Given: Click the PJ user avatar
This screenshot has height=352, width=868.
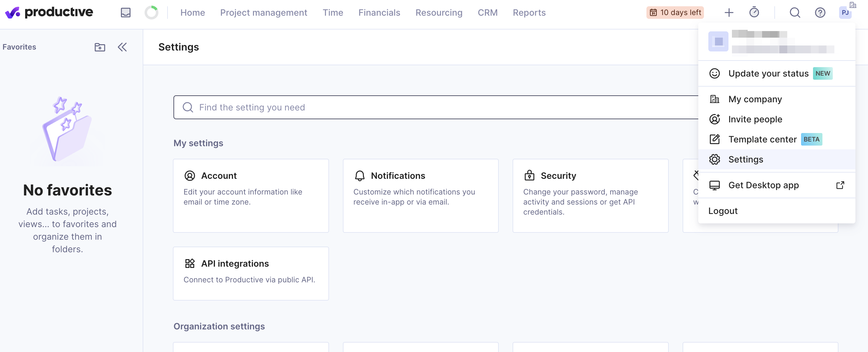Looking at the screenshot, I should [845, 13].
